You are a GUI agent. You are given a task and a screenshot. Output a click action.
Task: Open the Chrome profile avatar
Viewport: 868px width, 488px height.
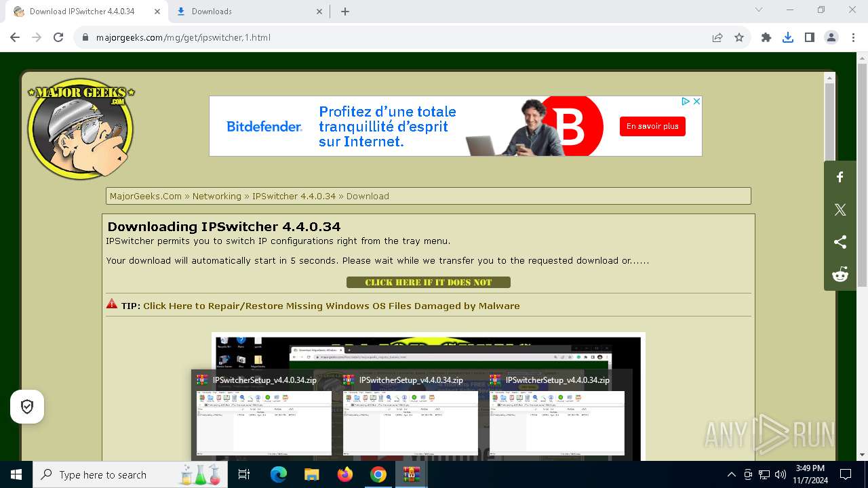(831, 37)
